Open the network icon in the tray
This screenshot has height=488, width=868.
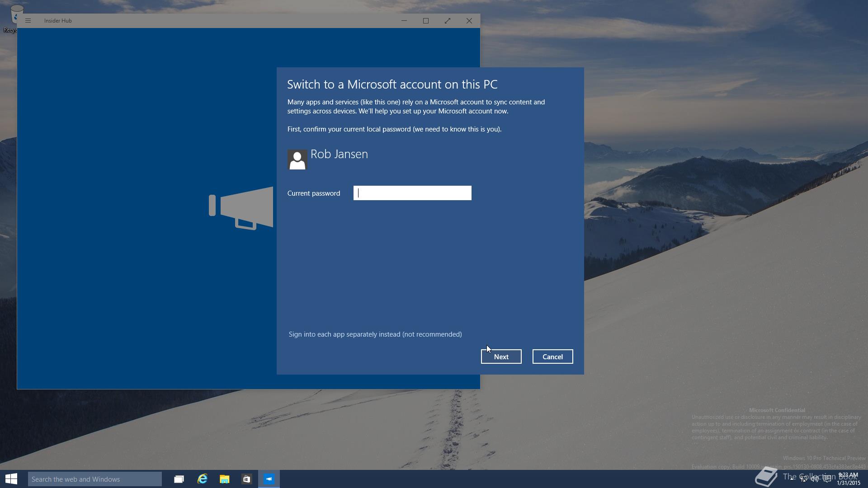[x=803, y=479]
